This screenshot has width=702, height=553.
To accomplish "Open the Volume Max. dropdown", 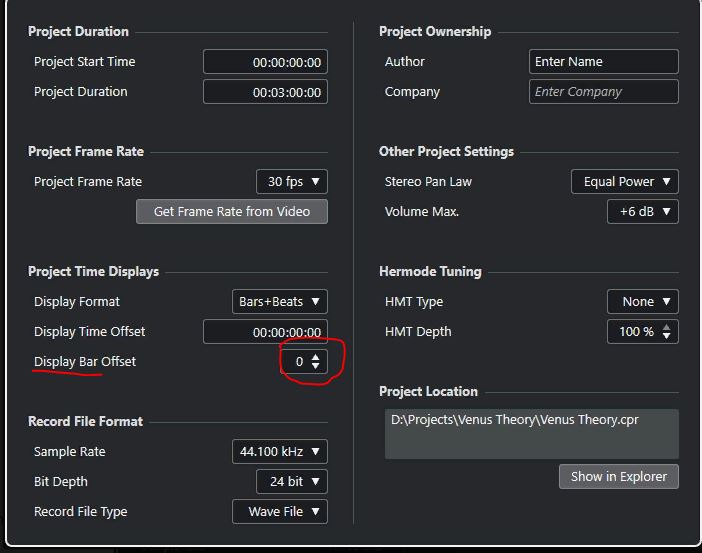I will 642,211.
